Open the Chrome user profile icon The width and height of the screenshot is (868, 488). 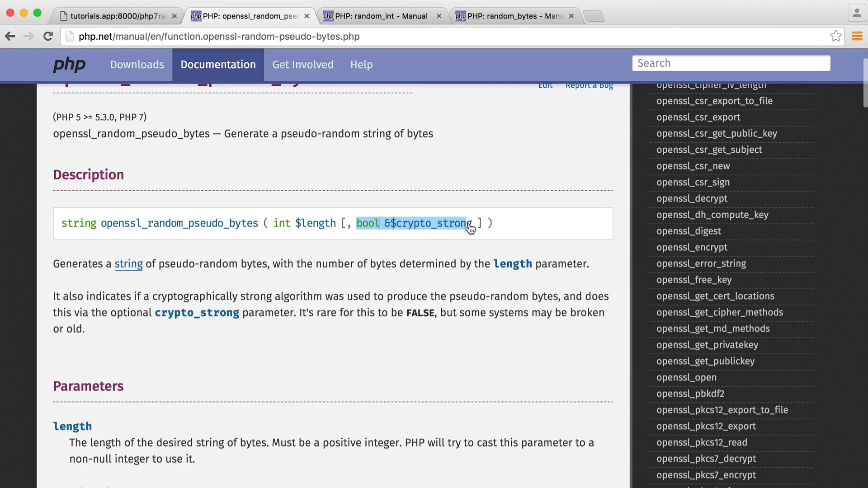[x=856, y=13]
